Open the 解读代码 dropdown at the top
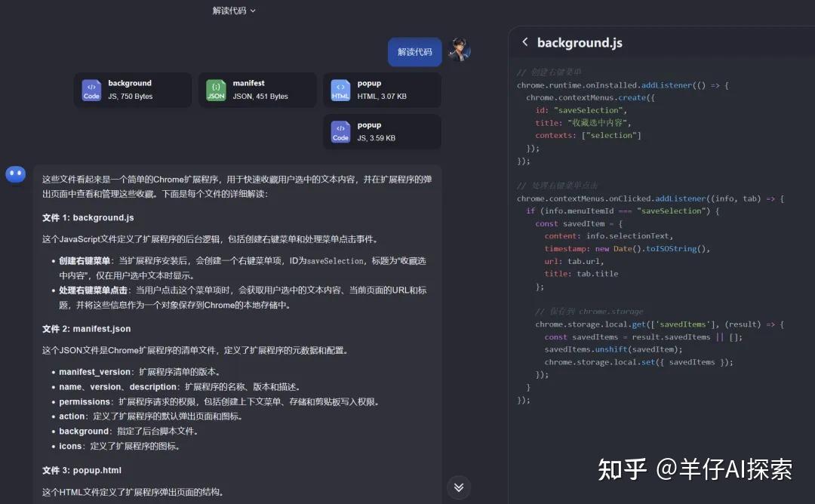Image resolution: width=815 pixels, height=504 pixels. click(235, 12)
